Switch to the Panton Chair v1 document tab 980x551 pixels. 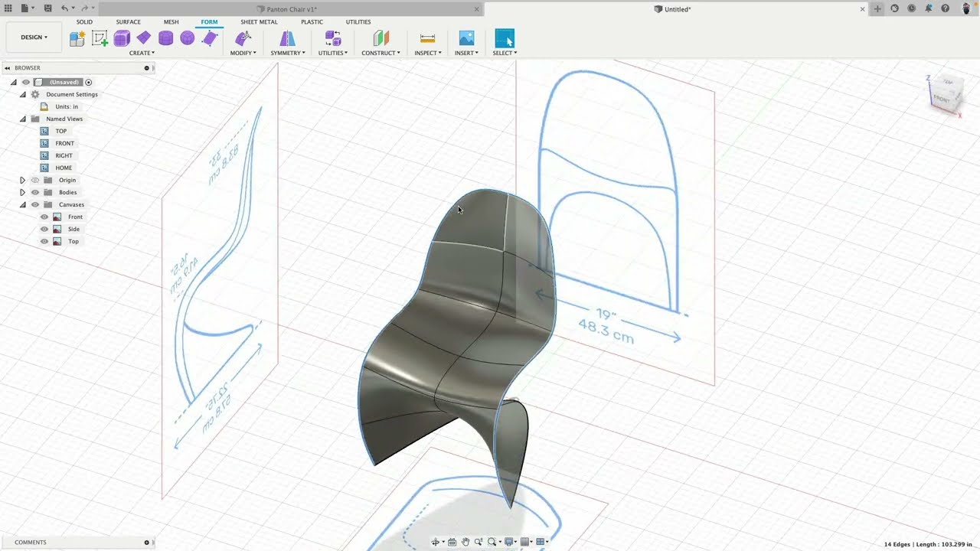[x=291, y=9]
